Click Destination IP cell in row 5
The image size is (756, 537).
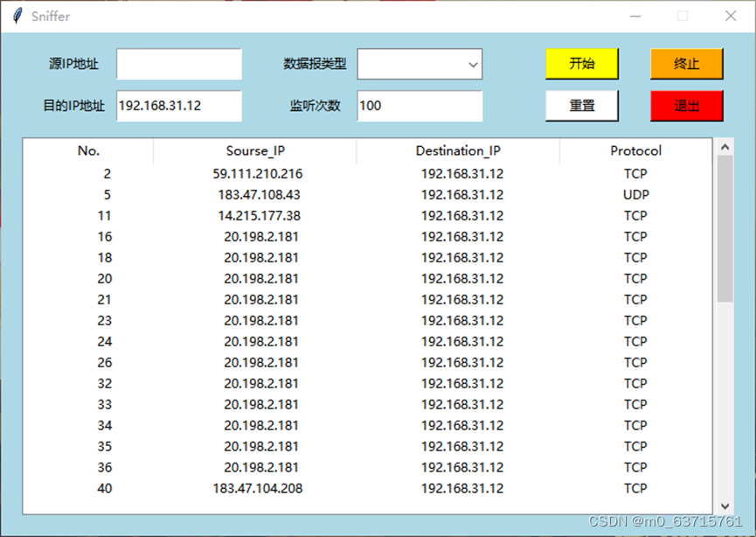[461, 195]
